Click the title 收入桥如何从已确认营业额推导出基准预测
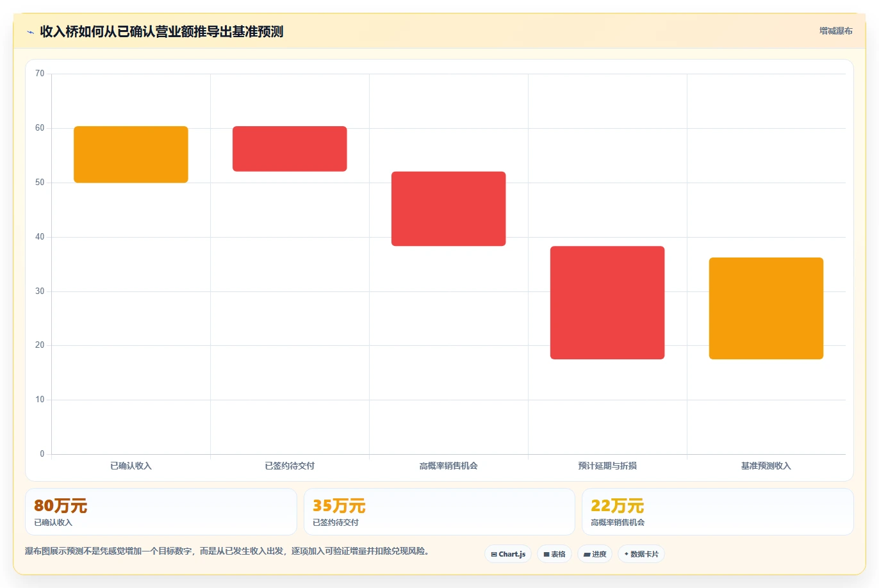The image size is (879, 588). coord(161,31)
